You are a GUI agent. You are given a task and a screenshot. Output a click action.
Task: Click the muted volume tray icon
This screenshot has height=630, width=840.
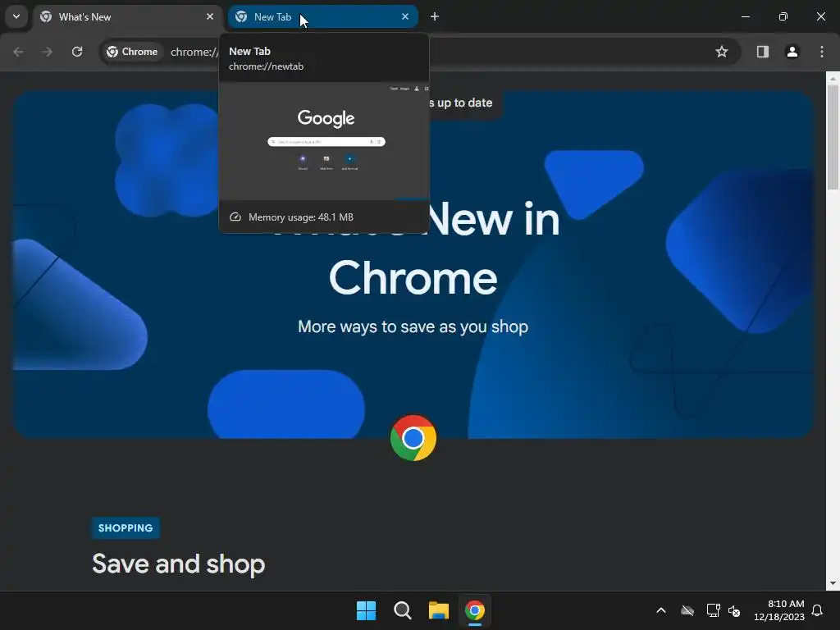(734, 610)
